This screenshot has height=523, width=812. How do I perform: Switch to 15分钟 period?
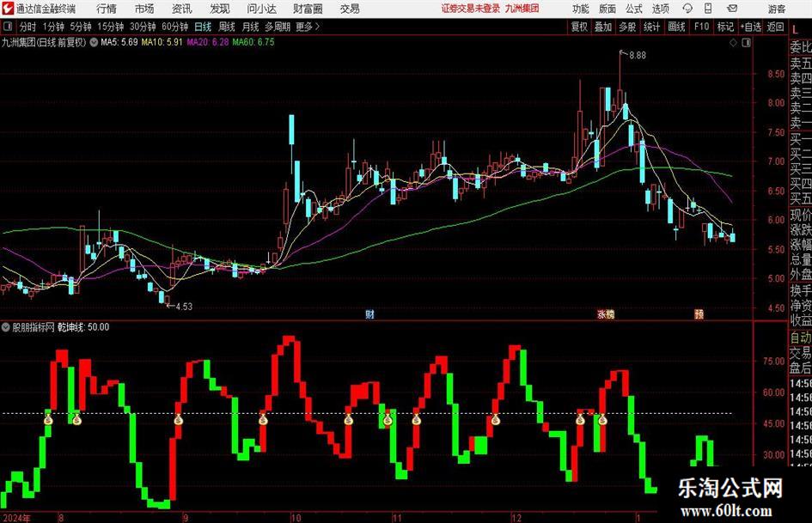tap(111, 27)
